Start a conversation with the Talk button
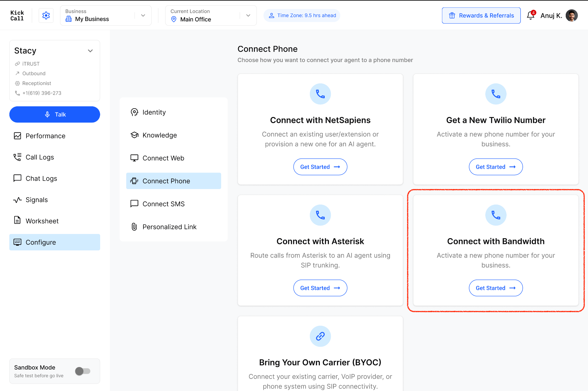Screen dimensions: 588x391 [x=55, y=114]
